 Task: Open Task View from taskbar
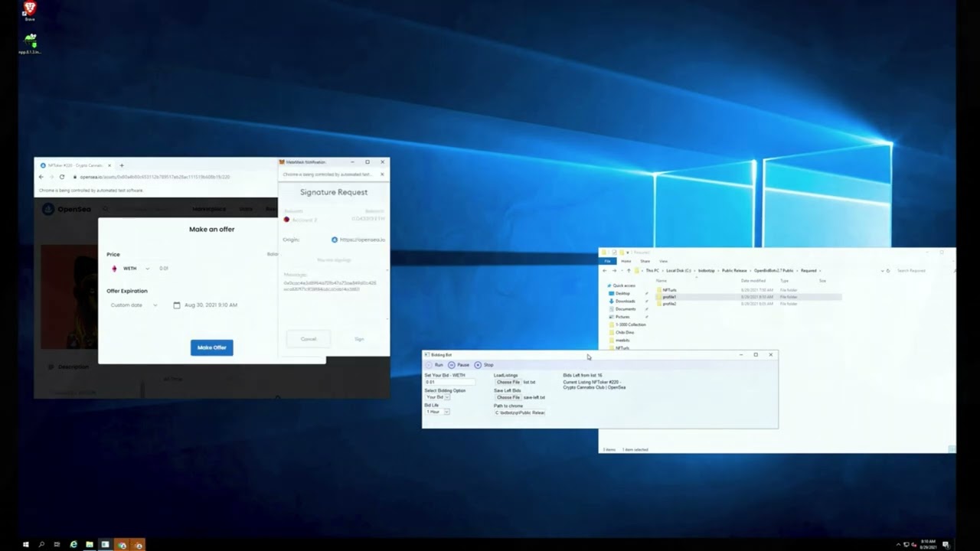pyautogui.click(x=57, y=545)
